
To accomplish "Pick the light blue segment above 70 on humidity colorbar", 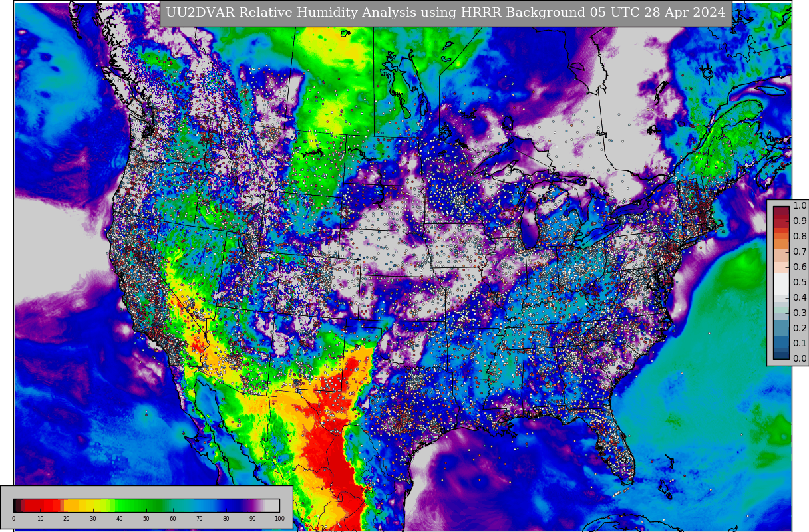I will click(200, 505).
